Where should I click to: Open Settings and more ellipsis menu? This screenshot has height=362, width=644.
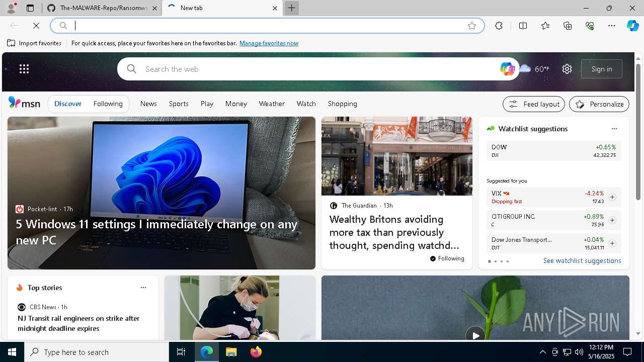(x=612, y=26)
